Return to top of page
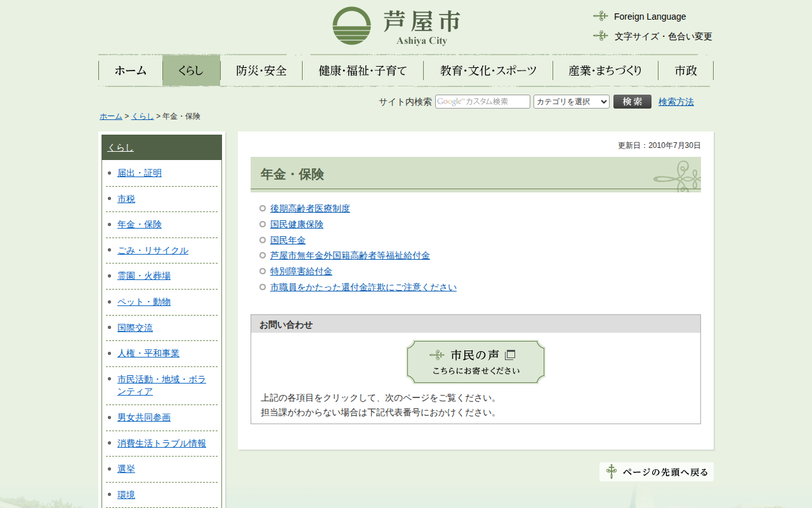The image size is (812, 508). tap(657, 472)
